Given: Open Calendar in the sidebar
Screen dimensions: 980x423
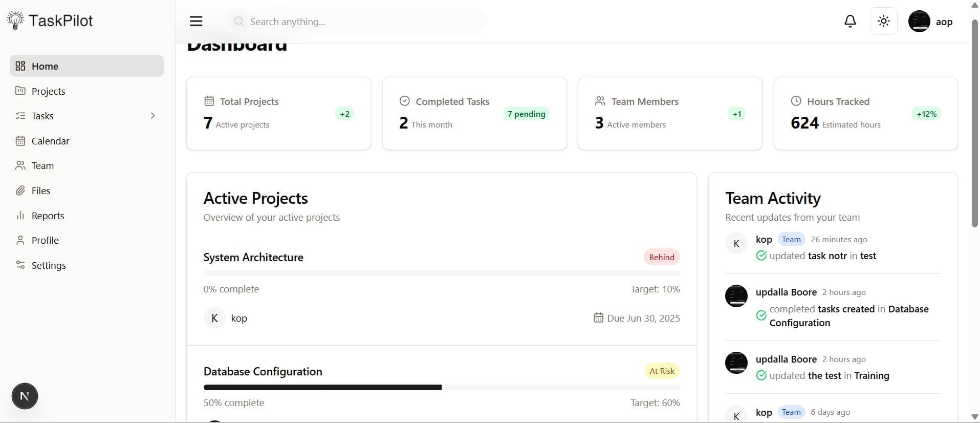Looking at the screenshot, I should (86, 141).
